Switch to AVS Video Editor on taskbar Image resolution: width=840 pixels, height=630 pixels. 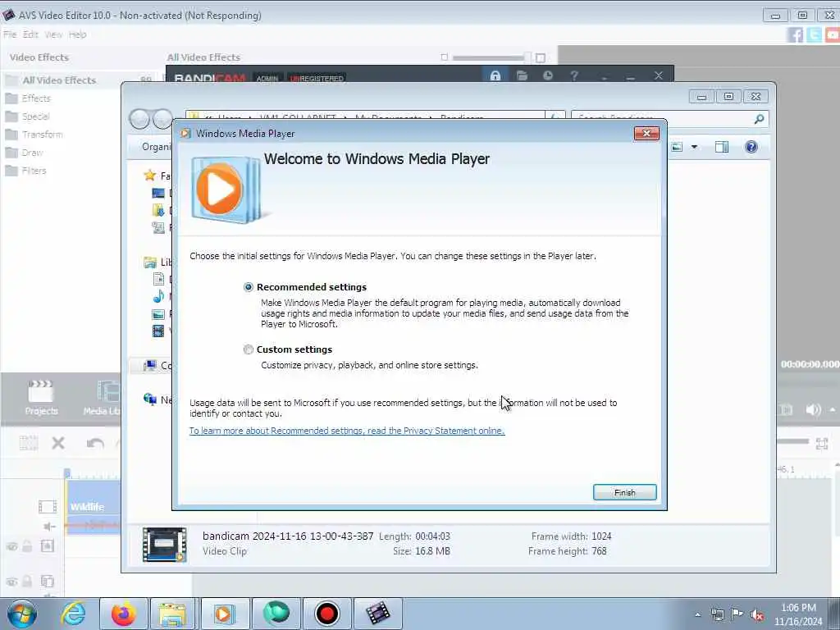(x=377, y=614)
